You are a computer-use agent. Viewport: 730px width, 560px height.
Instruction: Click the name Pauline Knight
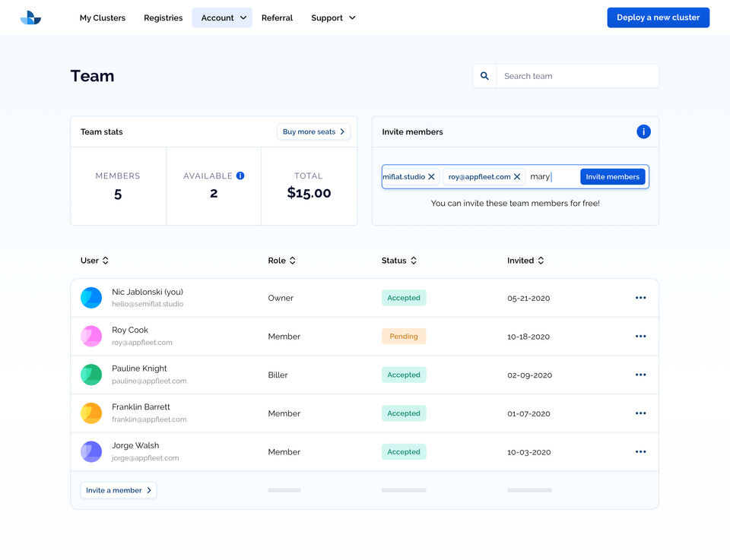coord(139,369)
